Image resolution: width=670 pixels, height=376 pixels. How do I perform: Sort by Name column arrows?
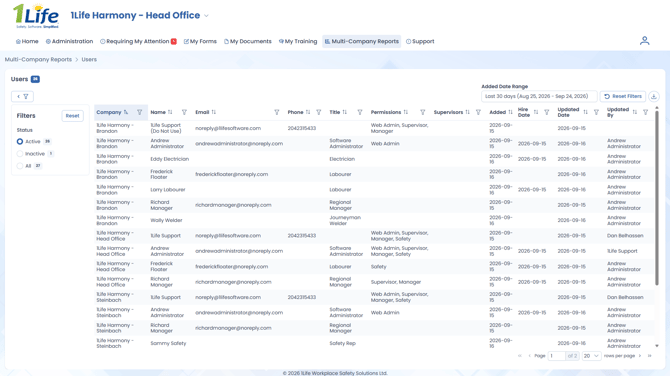click(170, 112)
